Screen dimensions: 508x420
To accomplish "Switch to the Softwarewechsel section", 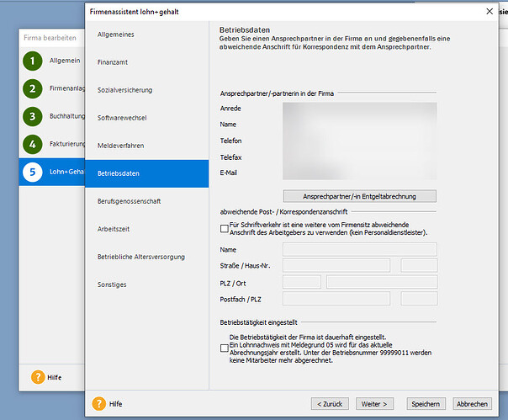I will coord(146,118).
